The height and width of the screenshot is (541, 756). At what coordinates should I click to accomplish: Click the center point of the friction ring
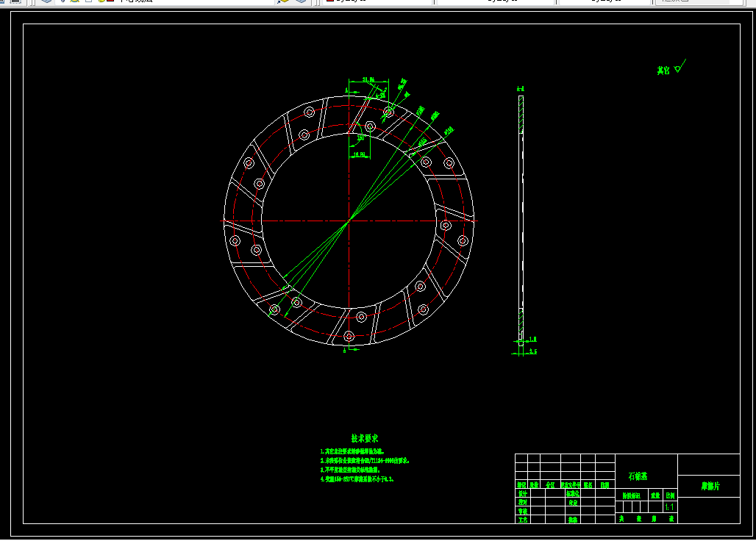(x=349, y=221)
